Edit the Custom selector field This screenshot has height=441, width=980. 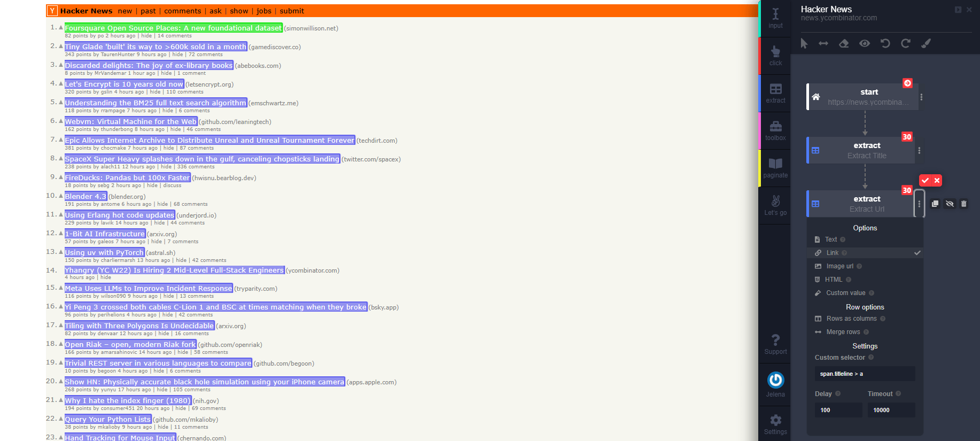pos(865,374)
